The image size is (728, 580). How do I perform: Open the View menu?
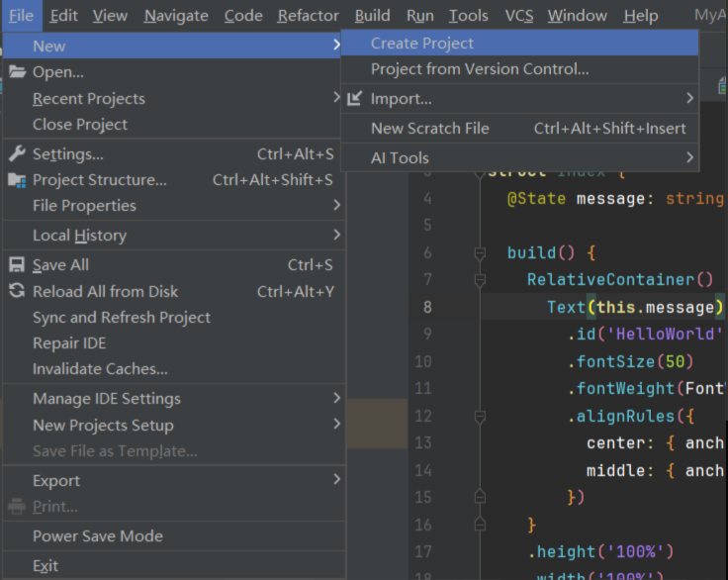[x=110, y=15]
